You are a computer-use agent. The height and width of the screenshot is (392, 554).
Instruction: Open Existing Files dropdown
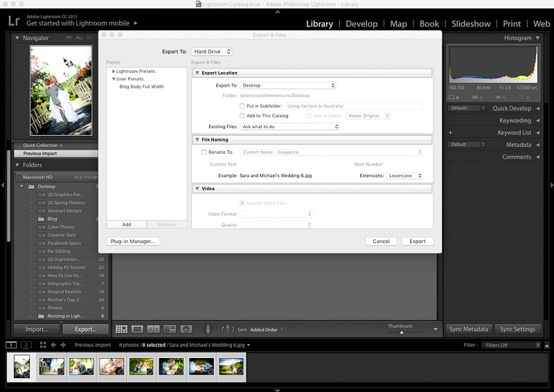289,127
